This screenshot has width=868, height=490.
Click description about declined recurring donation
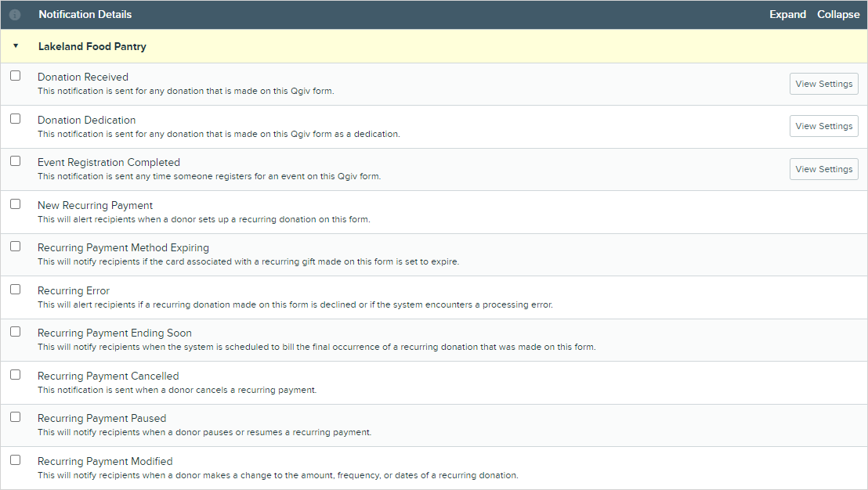(295, 304)
